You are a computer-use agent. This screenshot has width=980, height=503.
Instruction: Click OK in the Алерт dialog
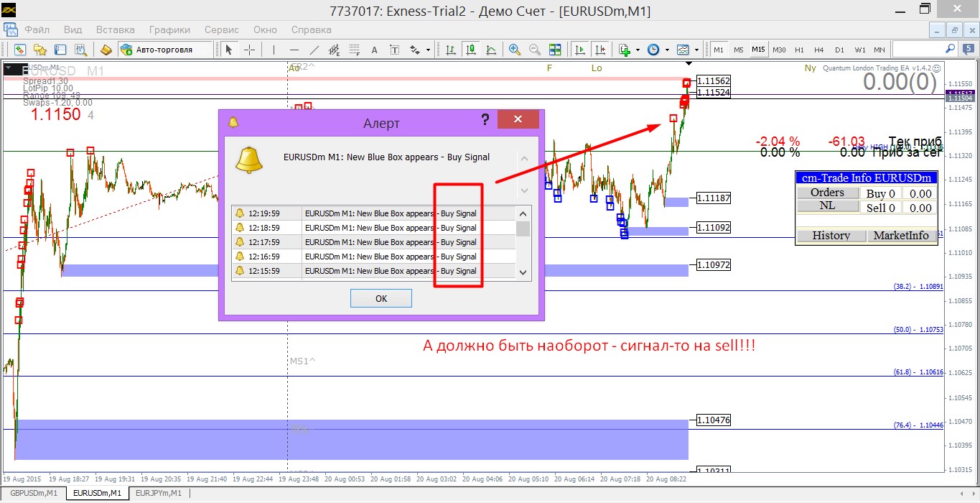click(381, 298)
